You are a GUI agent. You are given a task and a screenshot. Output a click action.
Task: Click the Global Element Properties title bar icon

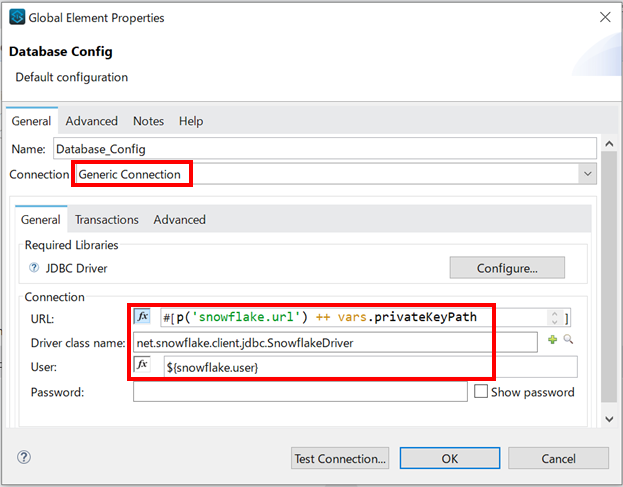(17, 18)
